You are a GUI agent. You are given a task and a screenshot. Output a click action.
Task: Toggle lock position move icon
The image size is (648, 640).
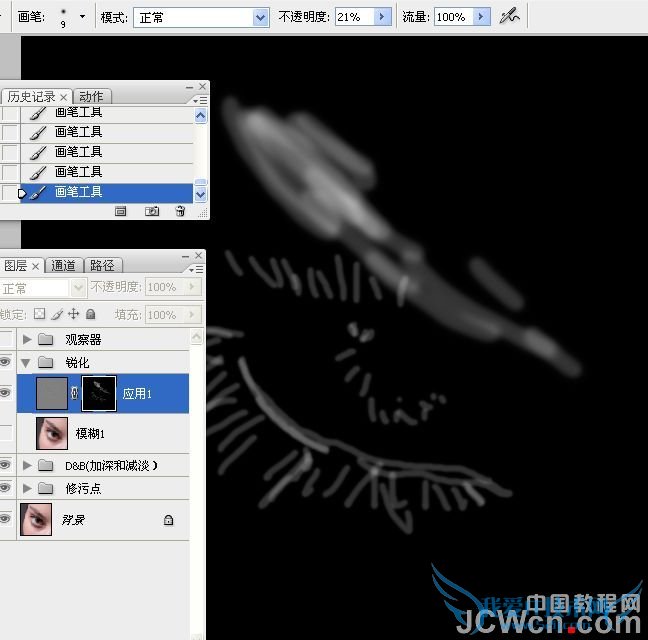(74, 314)
